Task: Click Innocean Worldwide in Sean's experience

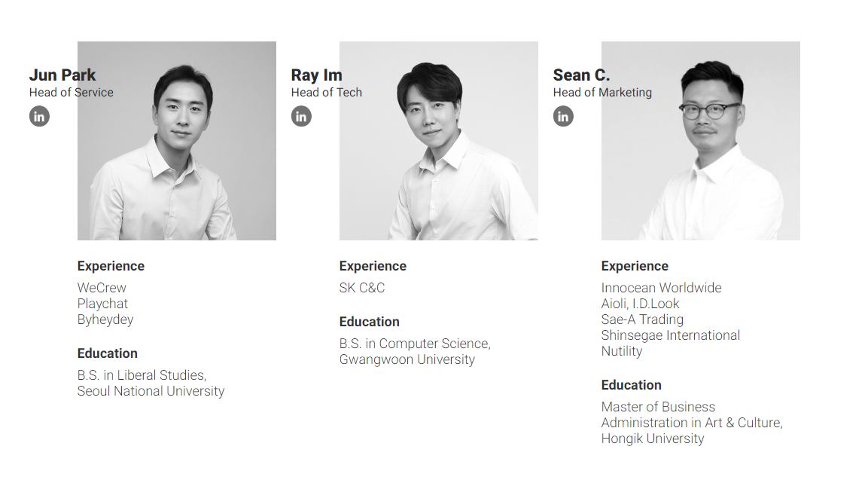Action: (x=662, y=288)
